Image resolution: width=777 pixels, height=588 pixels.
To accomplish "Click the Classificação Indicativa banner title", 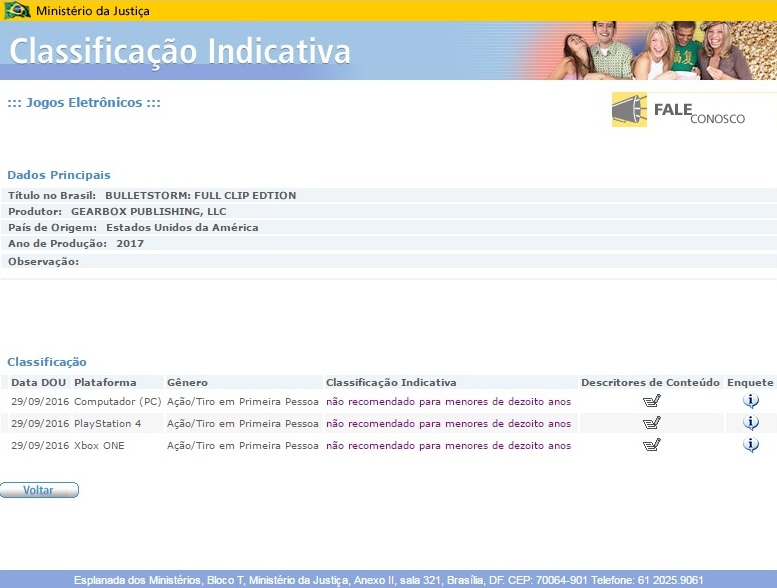I will (x=181, y=51).
